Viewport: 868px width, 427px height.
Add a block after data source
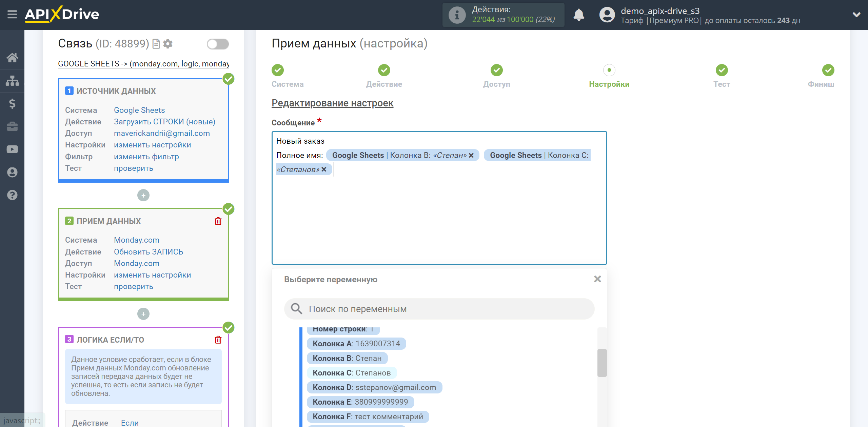(143, 195)
